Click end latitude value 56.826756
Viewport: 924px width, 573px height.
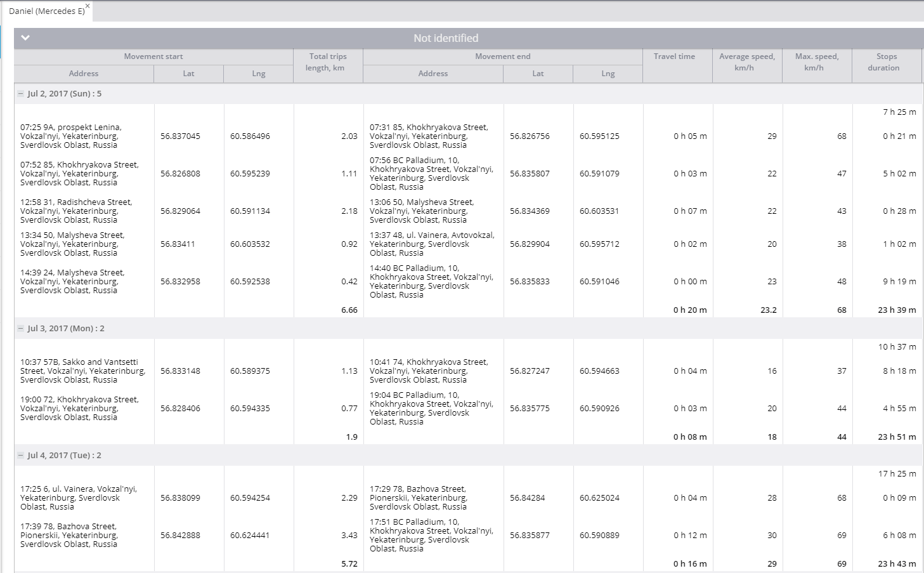pos(530,136)
